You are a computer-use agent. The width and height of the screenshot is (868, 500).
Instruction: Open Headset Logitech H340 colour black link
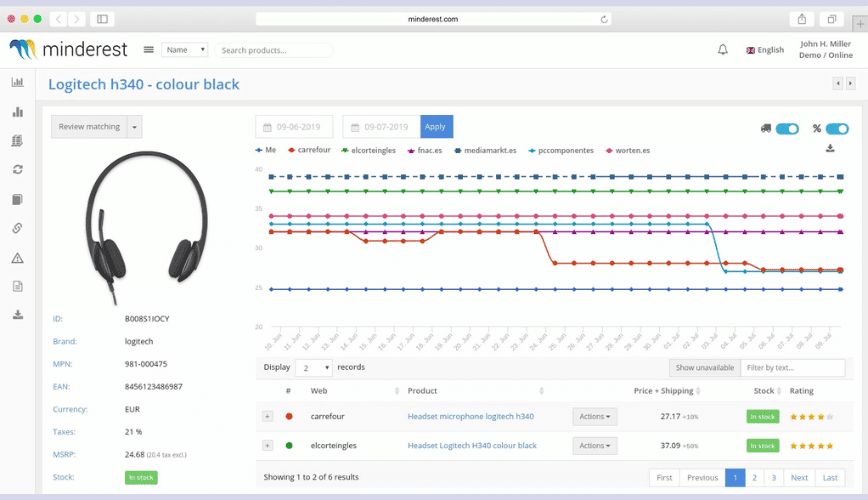click(472, 445)
